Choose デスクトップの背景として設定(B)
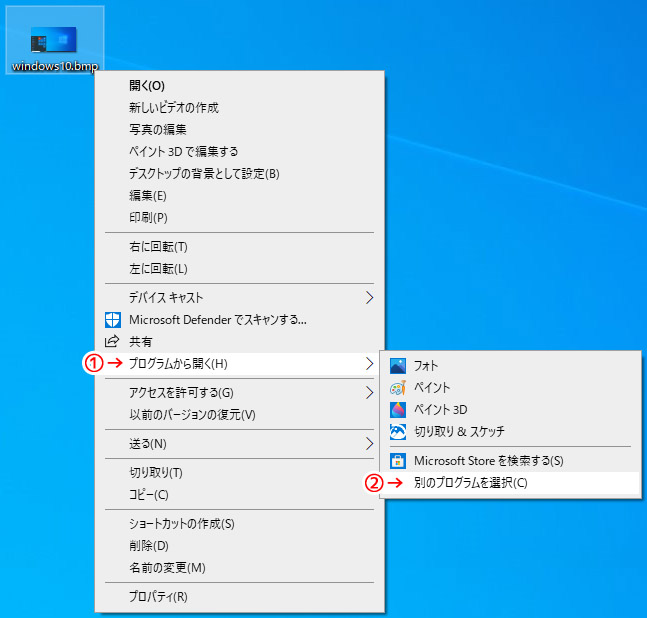Image resolution: width=647 pixels, height=618 pixels. pyautogui.click(x=239, y=174)
